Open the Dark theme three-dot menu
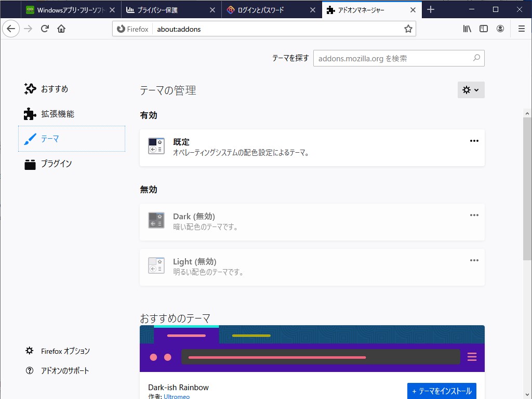 point(474,215)
